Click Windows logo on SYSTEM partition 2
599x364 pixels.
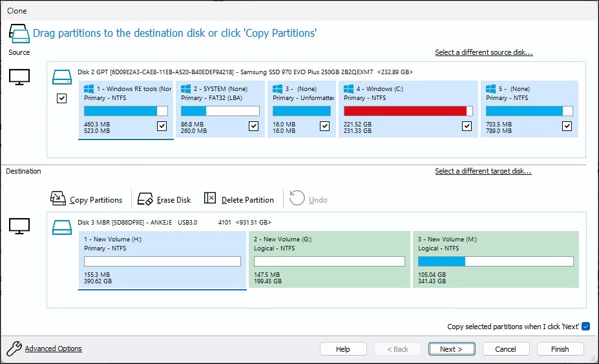point(187,89)
